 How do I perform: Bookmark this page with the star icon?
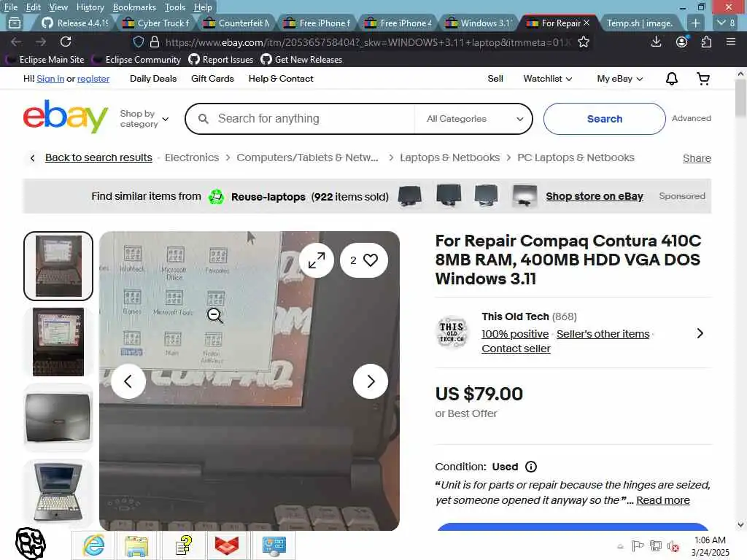tap(583, 42)
